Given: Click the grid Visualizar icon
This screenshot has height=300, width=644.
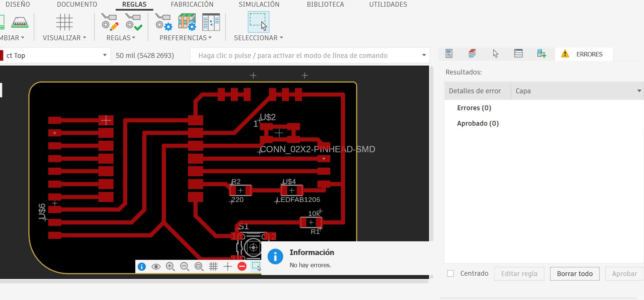Looking at the screenshot, I should pyautogui.click(x=65, y=22).
